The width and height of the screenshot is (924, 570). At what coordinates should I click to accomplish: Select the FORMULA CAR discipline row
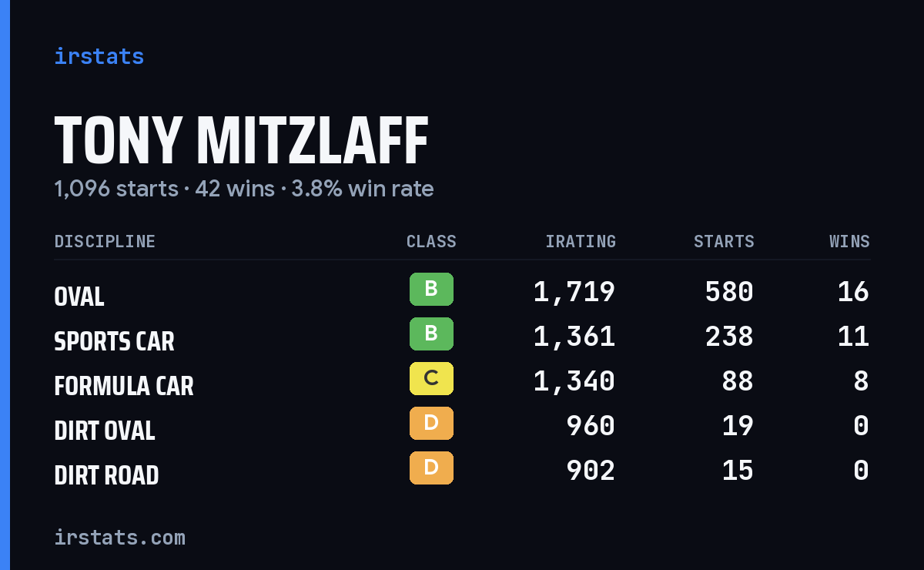click(x=462, y=382)
